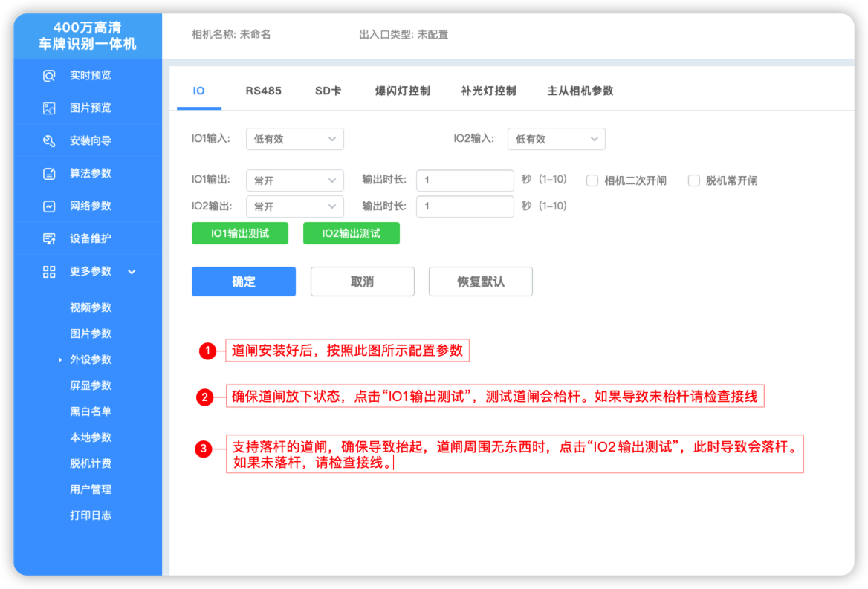Image resolution: width=868 pixels, height=589 pixels.
Task: Toggle the 脱机常开闸 checkbox
Action: (x=694, y=180)
